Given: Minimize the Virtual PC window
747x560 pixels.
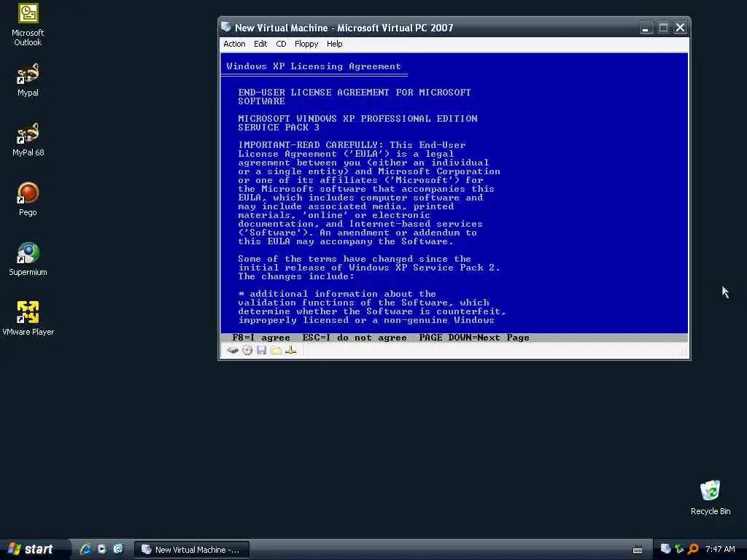Looking at the screenshot, I should coord(646,28).
